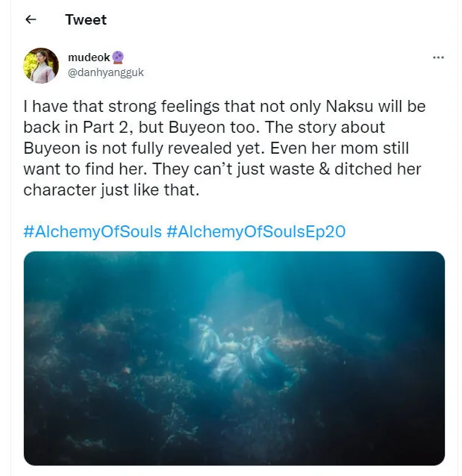Click the Tweet header title
Viewport: 462px width, 476px height.
86,20
